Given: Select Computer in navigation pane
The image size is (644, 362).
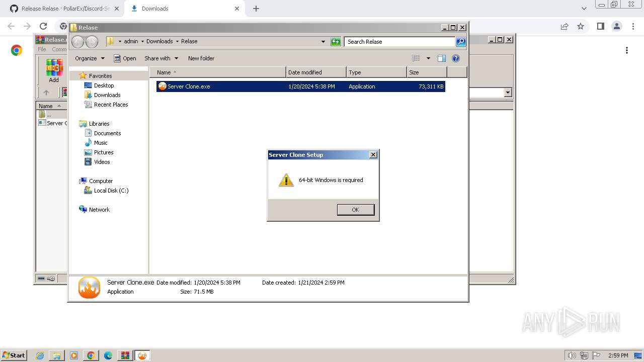Looking at the screenshot, I should (x=101, y=181).
